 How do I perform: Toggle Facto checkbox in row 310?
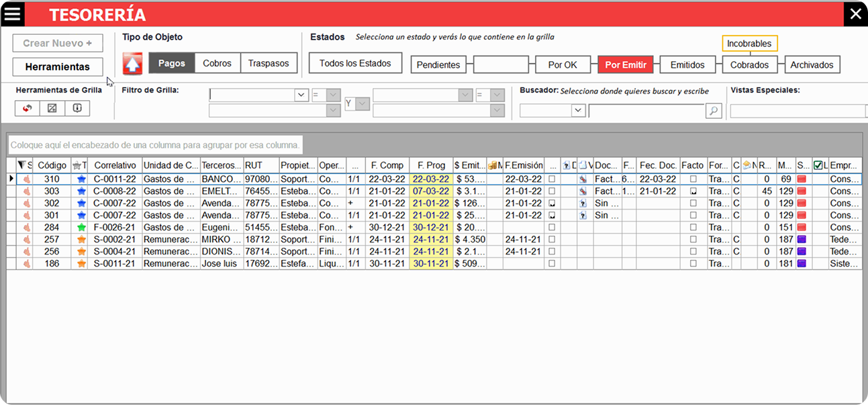point(693,179)
